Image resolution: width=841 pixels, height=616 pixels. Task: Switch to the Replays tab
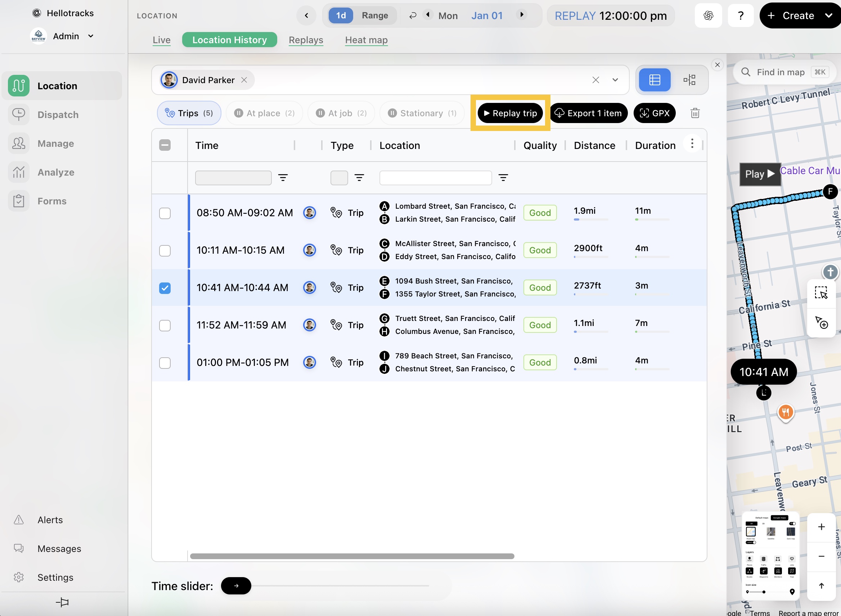coord(306,40)
